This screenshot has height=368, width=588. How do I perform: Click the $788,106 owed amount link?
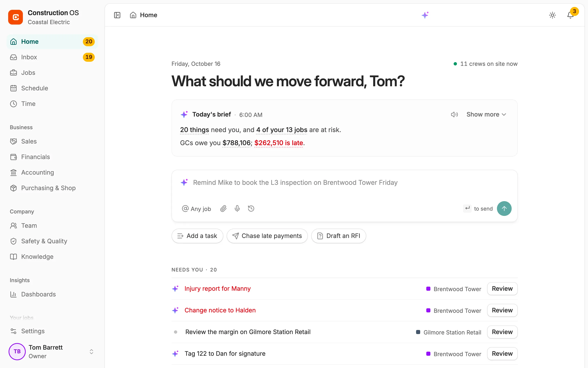236,143
